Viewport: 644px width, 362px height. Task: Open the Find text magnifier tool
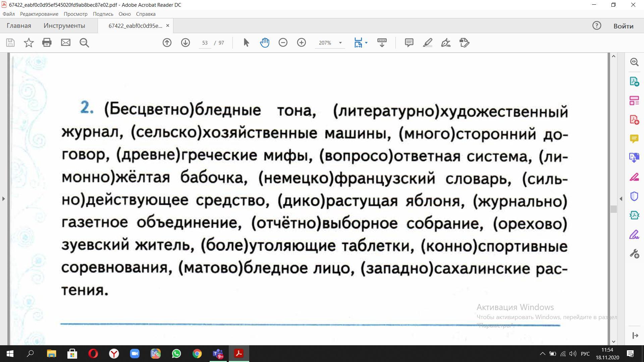click(84, 43)
